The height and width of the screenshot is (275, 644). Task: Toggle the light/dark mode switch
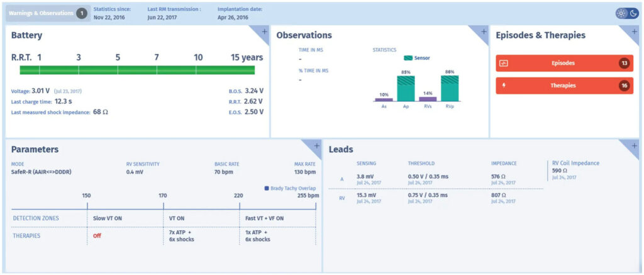click(x=627, y=13)
